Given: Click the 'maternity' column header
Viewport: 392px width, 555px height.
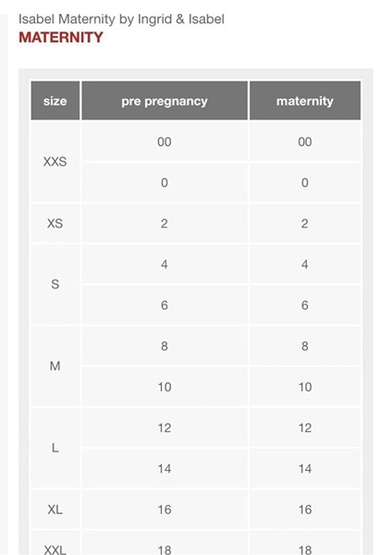Looking at the screenshot, I should pos(305,101).
